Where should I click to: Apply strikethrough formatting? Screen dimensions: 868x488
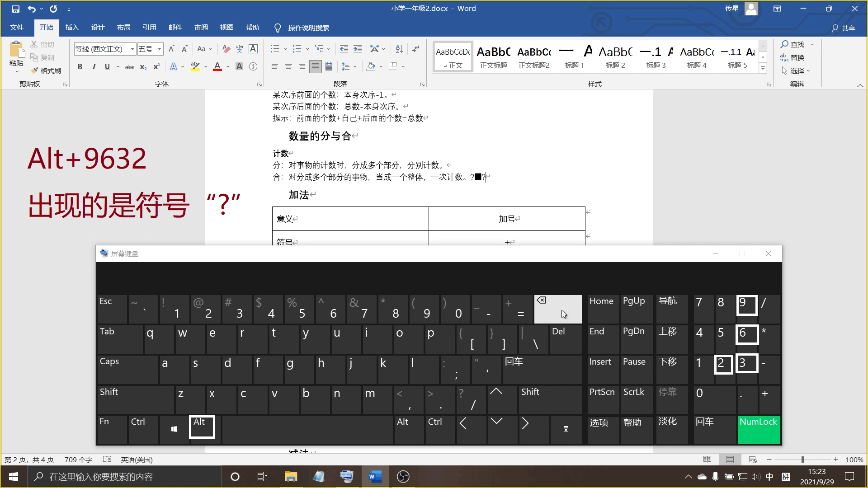130,67
